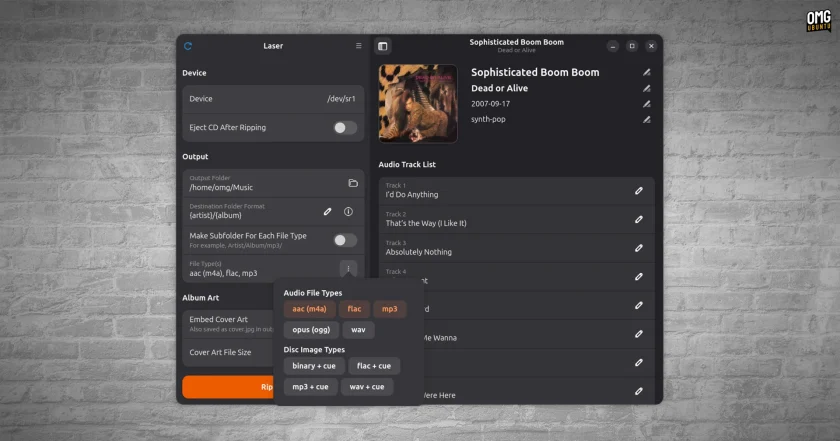This screenshot has width=840, height=441.
Task: Toggle the sidebar panel icon
Action: click(382, 46)
